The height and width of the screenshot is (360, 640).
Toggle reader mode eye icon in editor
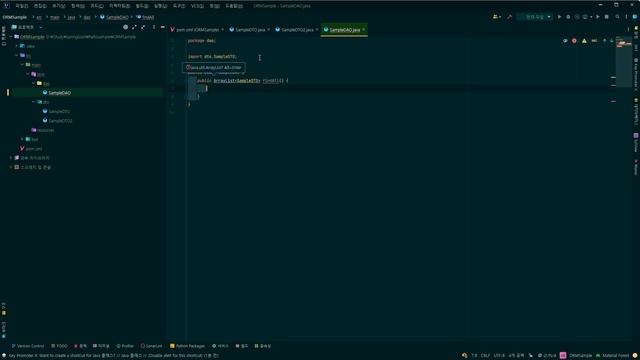(565, 41)
